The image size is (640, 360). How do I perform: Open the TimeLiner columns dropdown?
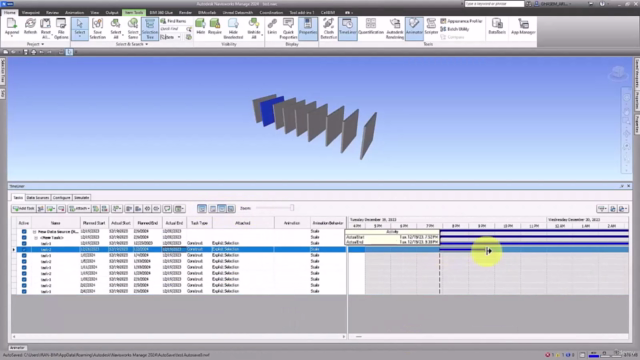coord(179,209)
